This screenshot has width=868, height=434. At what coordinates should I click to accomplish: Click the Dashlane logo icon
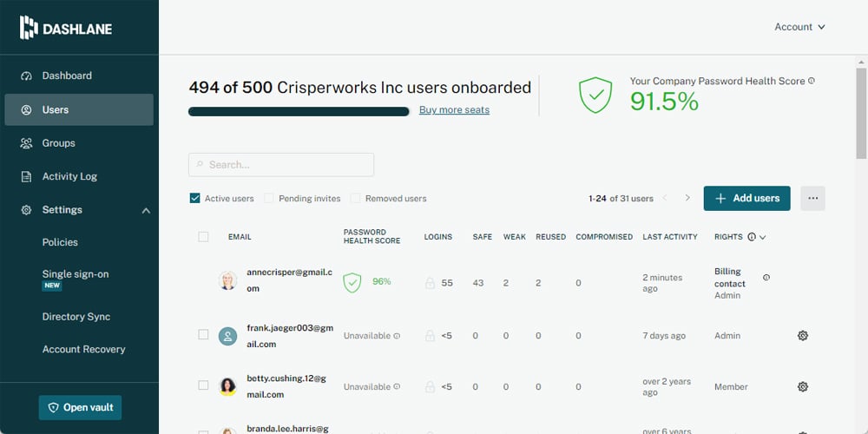tap(30, 28)
